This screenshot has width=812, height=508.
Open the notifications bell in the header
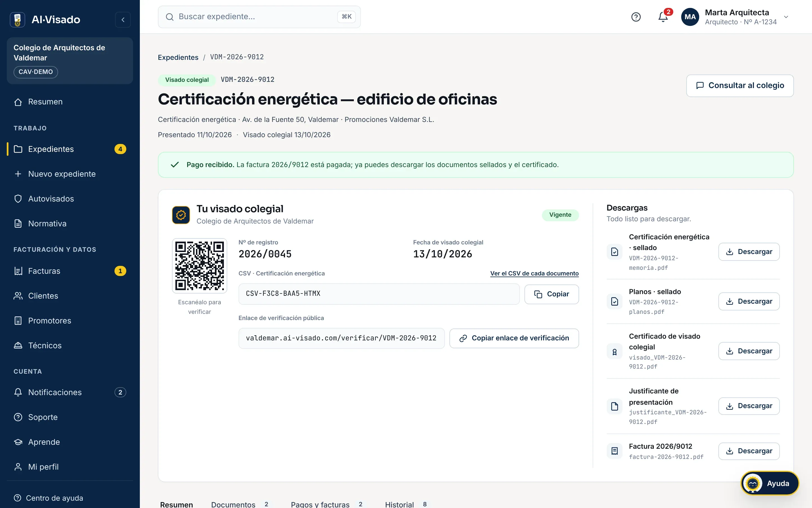[663, 17]
